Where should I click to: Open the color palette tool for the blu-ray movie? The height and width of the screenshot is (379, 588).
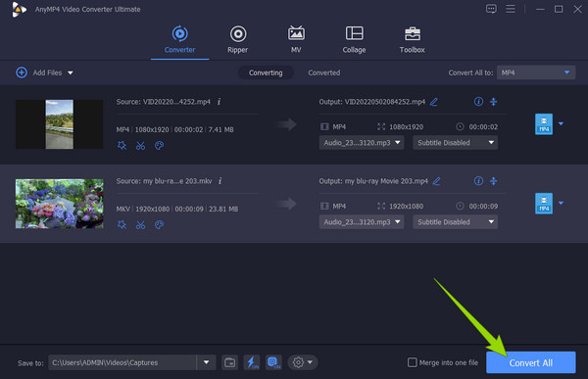pos(159,225)
